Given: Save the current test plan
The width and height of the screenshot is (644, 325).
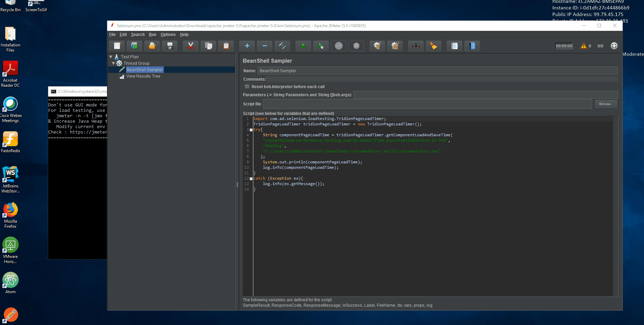Looking at the screenshot, I should (170, 46).
